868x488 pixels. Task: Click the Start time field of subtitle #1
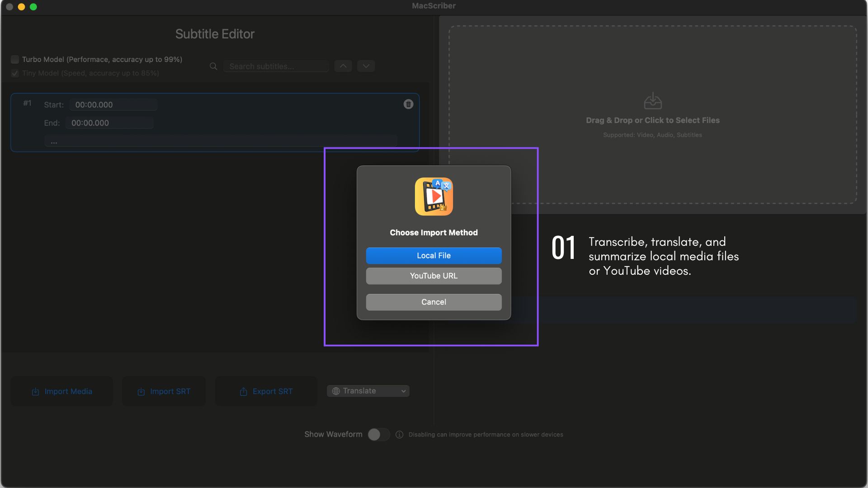[113, 105]
